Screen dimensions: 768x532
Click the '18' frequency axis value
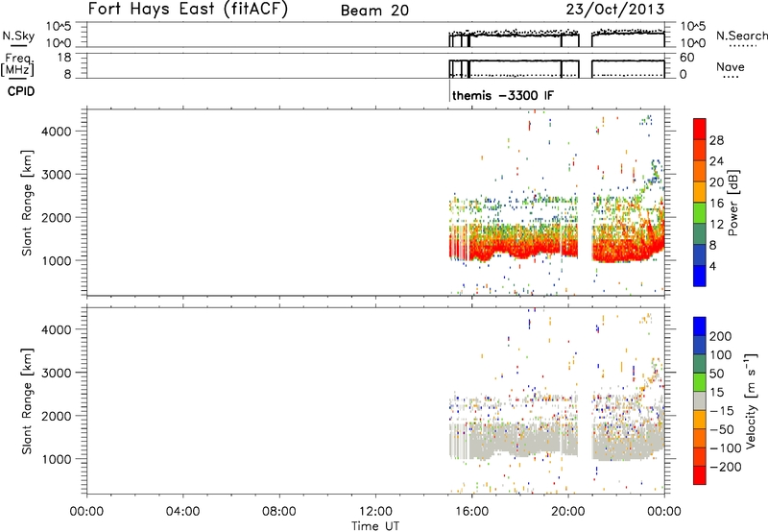65,58
